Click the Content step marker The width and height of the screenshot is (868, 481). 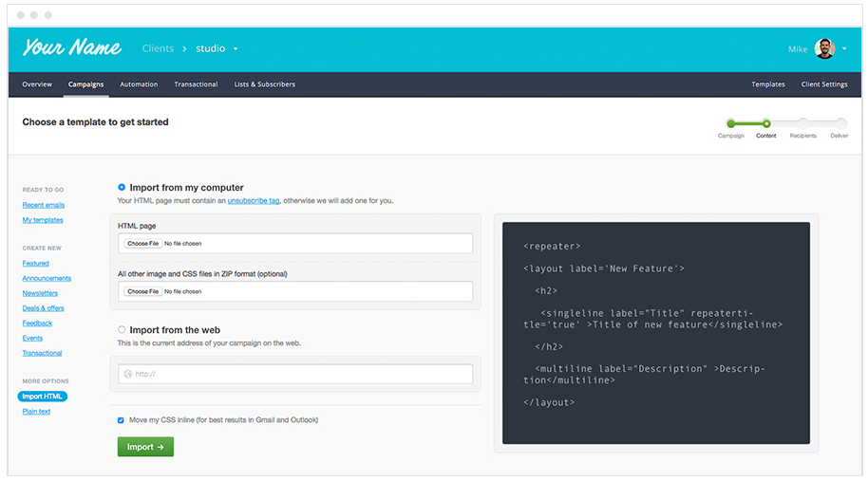coord(766,123)
